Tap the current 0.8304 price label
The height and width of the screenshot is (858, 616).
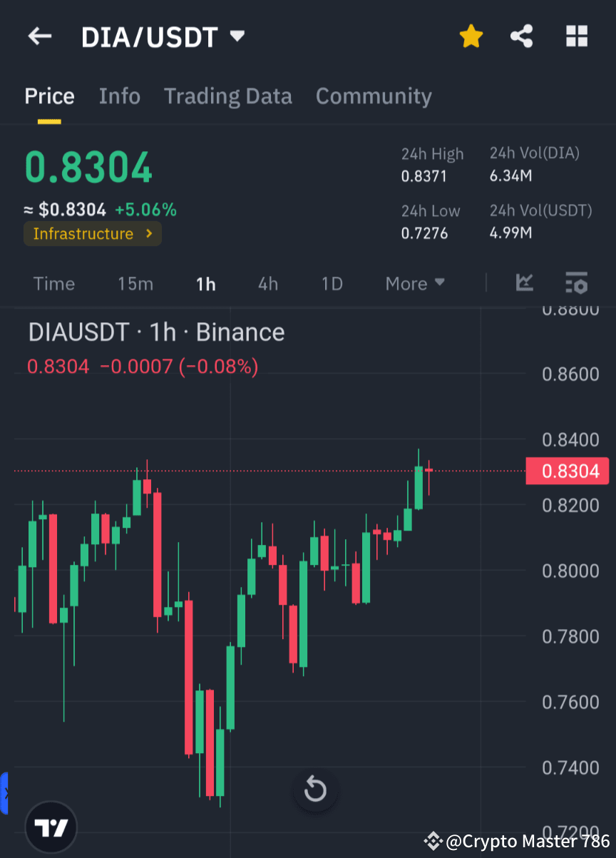pos(568,471)
